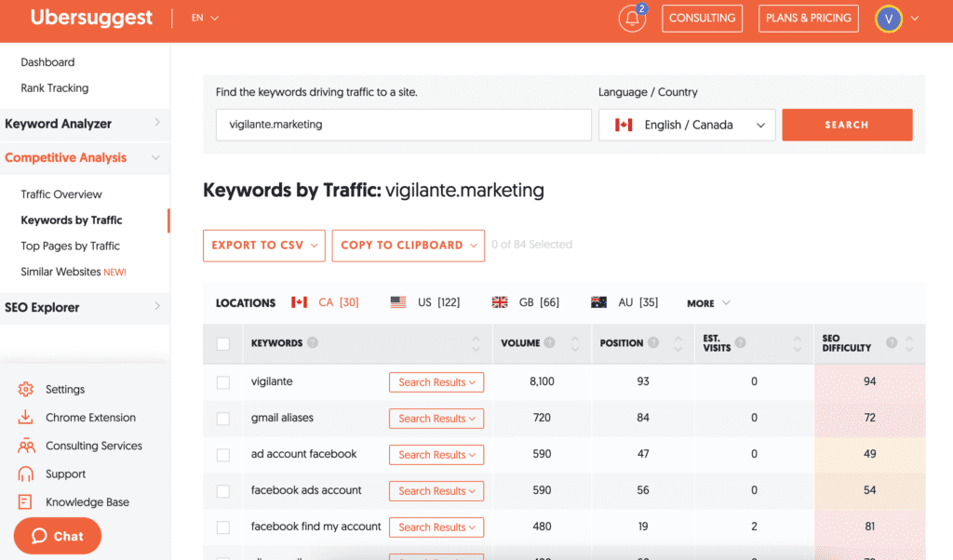The width and height of the screenshot is (953, 560).
Task: Open the Support link in sidebar
Action: (x=66, y=473)
